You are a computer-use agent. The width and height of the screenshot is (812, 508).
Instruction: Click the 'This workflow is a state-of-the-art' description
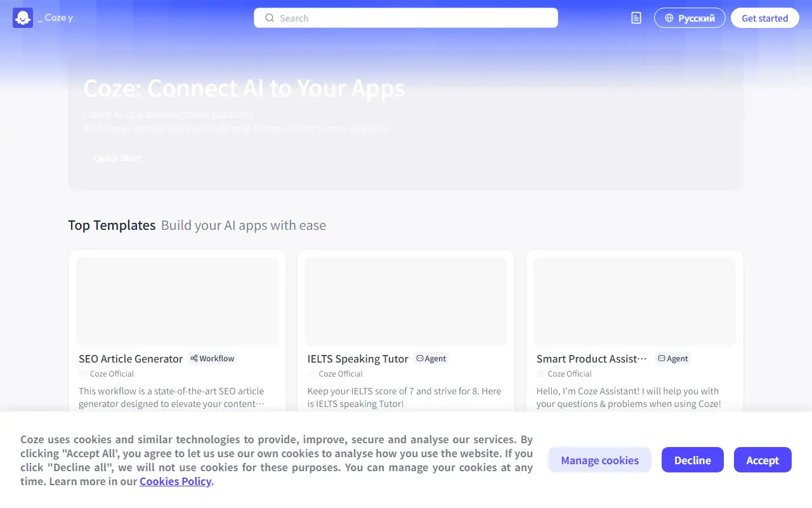click(x=171, y=398)
